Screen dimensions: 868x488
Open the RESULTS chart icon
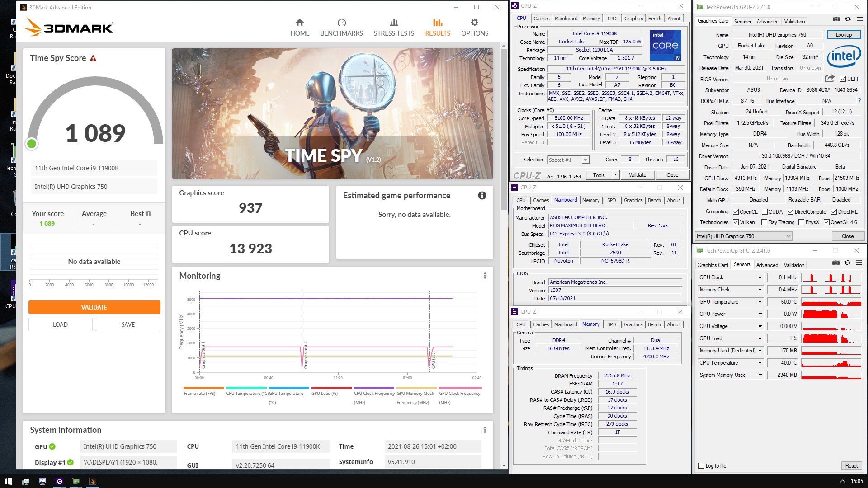437,22
